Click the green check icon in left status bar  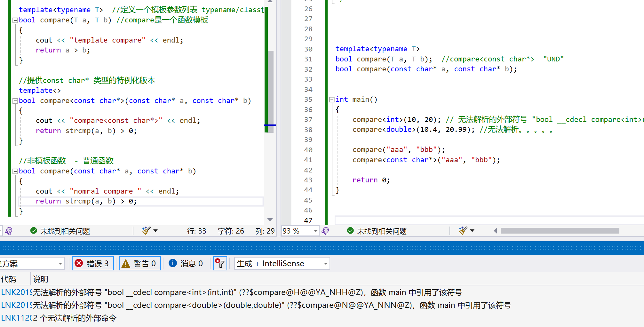[34, 231]
